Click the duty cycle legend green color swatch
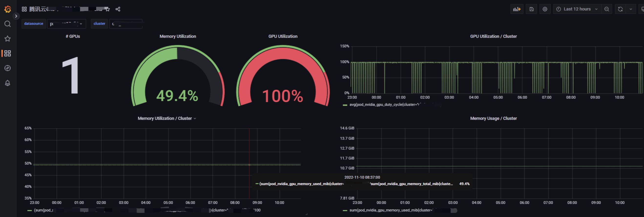 [345, 105]
